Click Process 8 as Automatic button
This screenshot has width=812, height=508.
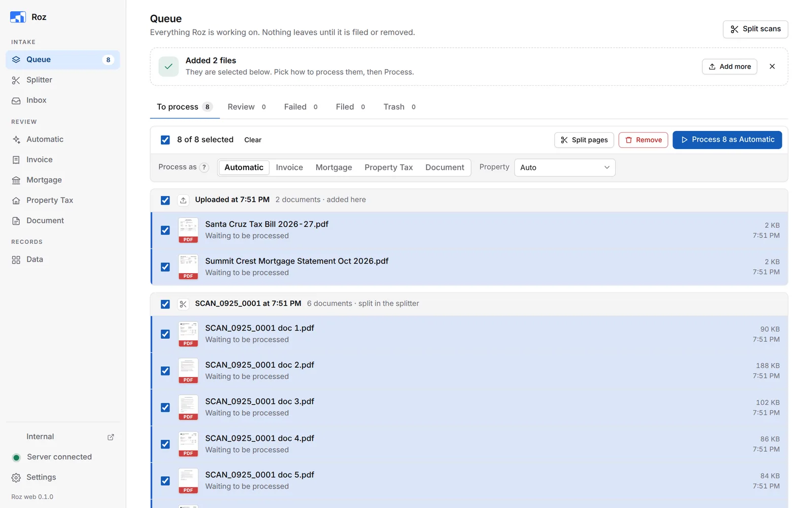pos(727,140)
